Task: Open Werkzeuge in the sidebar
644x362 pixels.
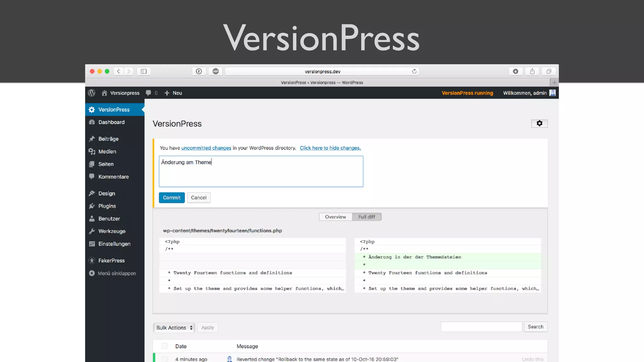Action: coord(114,231)
